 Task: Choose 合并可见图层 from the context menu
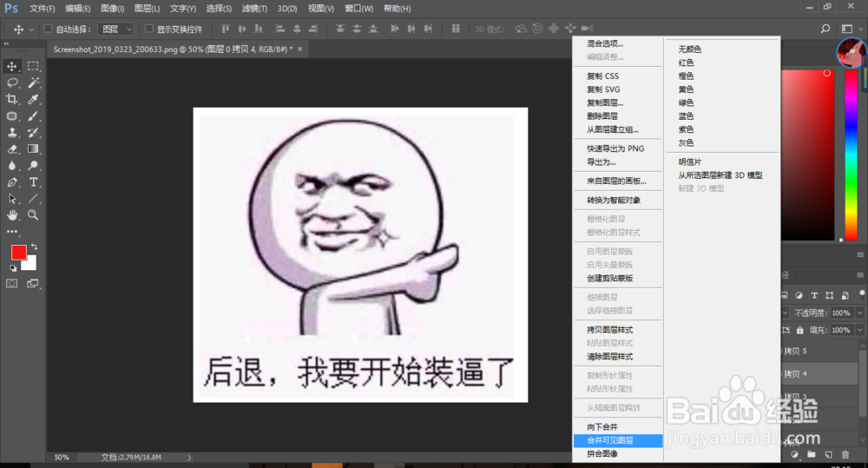pos(618,440)
